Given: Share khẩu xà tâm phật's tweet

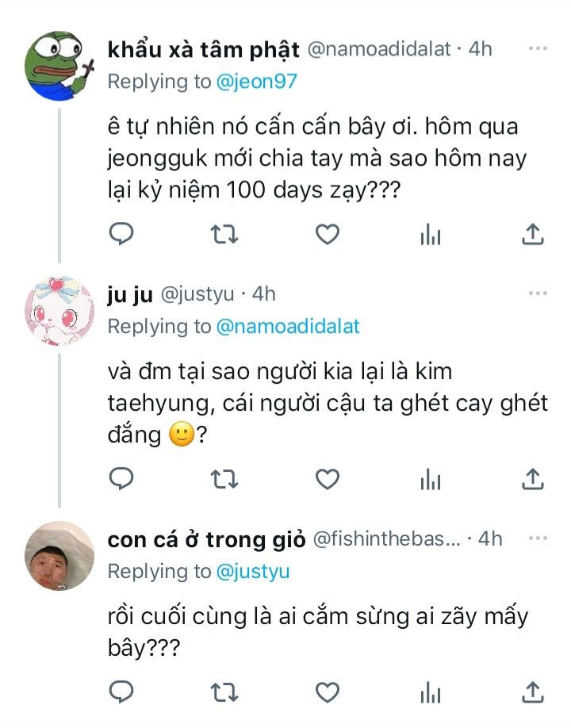Looking at the screenshot, I should [533, 234].
